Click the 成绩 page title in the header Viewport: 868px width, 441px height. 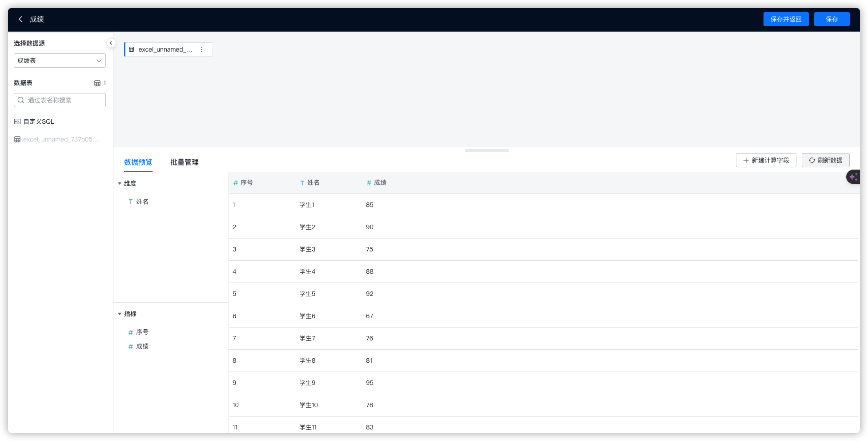(x=37, y=19)
